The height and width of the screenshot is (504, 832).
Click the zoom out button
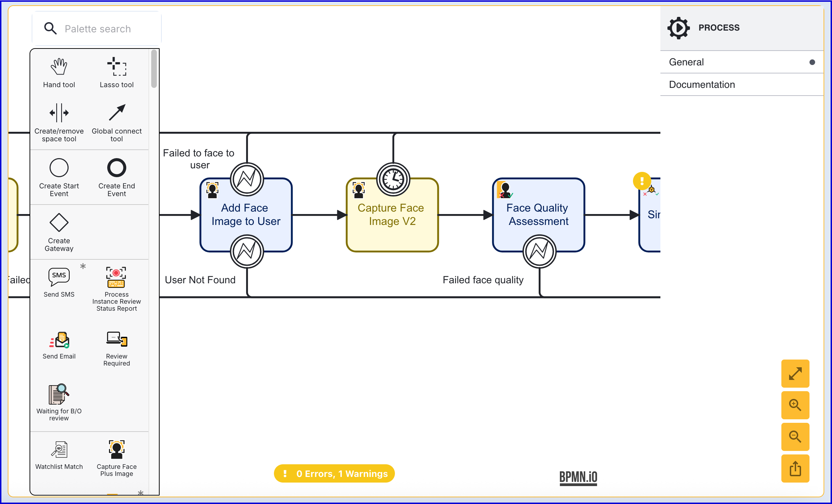pos(795,437)
